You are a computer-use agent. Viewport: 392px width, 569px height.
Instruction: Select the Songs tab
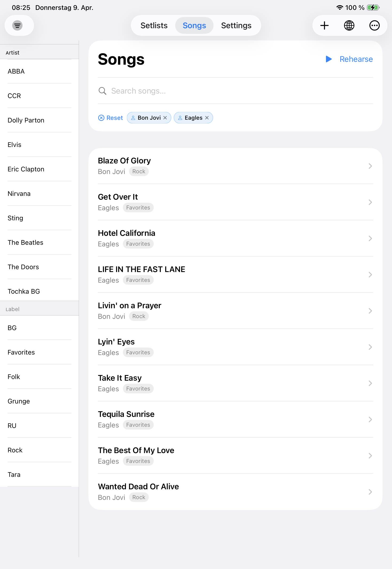194,25
